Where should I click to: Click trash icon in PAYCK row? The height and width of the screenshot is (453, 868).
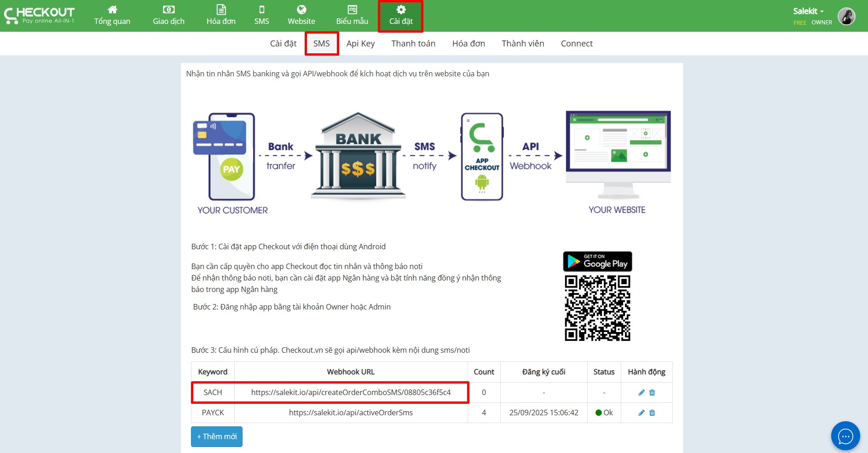click(652, 413)
